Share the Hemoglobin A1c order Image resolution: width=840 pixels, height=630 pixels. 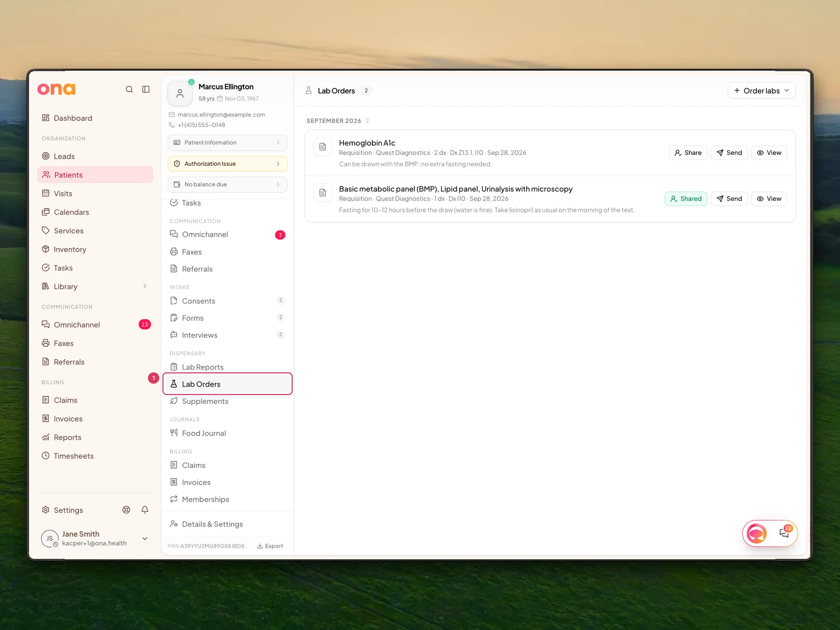[x=688, y=153]
